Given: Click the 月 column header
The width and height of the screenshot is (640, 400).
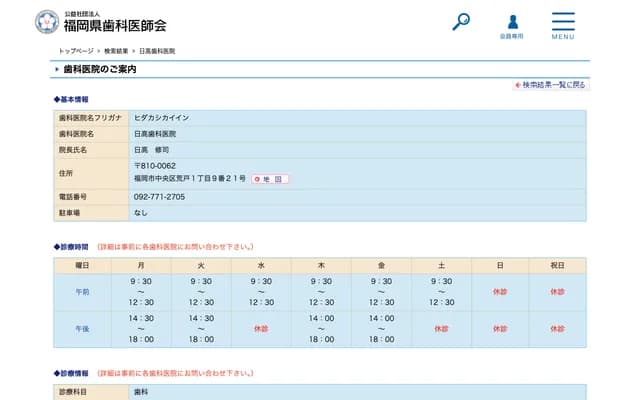Looking at the screenshot, I should click(141, 266).
